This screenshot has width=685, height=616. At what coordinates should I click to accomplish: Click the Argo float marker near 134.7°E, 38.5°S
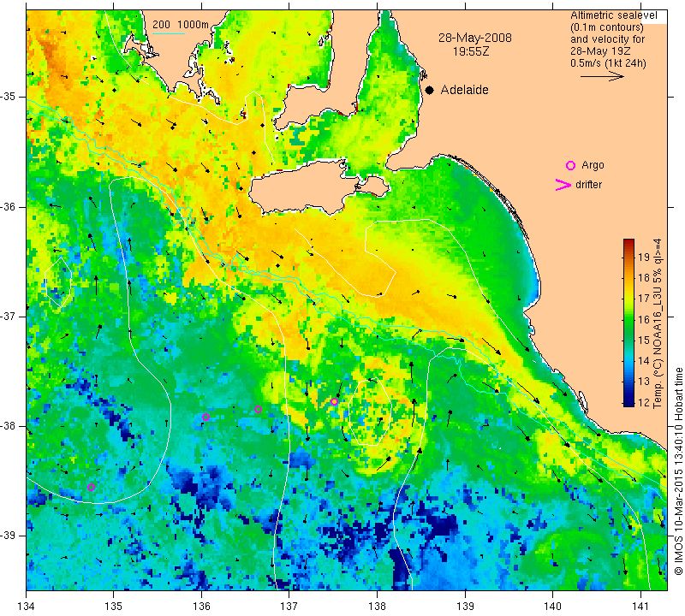pos(91,487)
